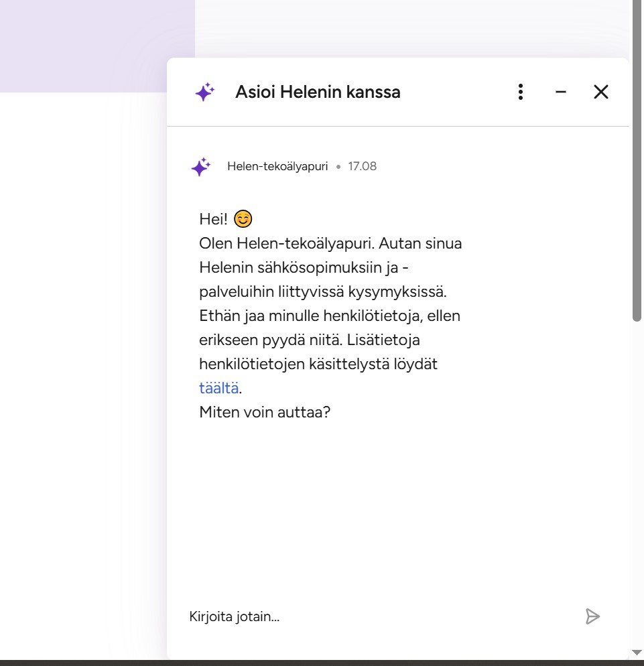Click the Olen Helen-tekoälyapuri greeting line
Image resolution: width=644 pixels, height=666 pixels.
330,243
